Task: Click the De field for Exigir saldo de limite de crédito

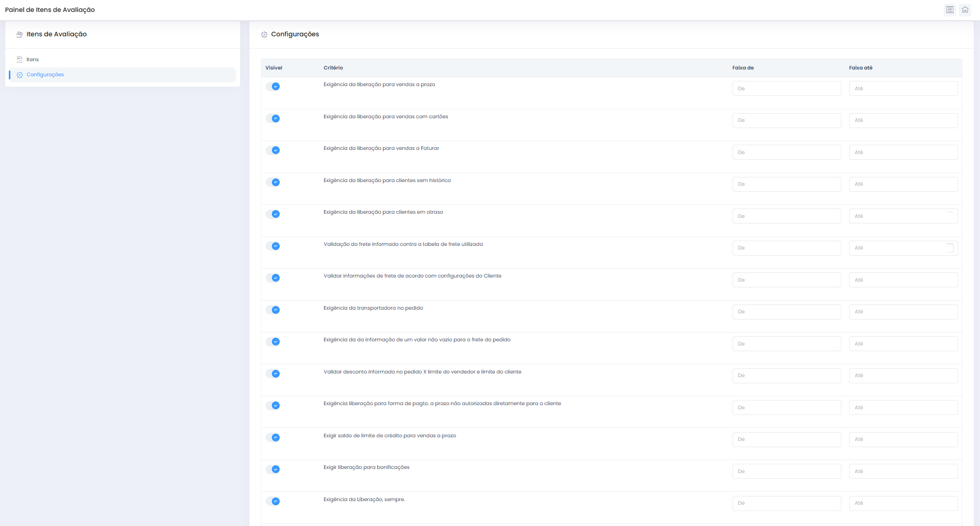Action: tap(786, 439)
